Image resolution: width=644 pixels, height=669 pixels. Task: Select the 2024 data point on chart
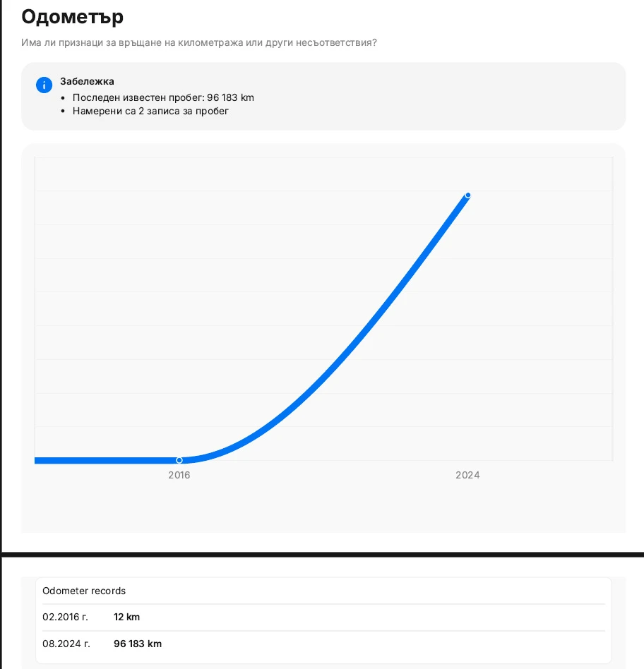point(467,195)
